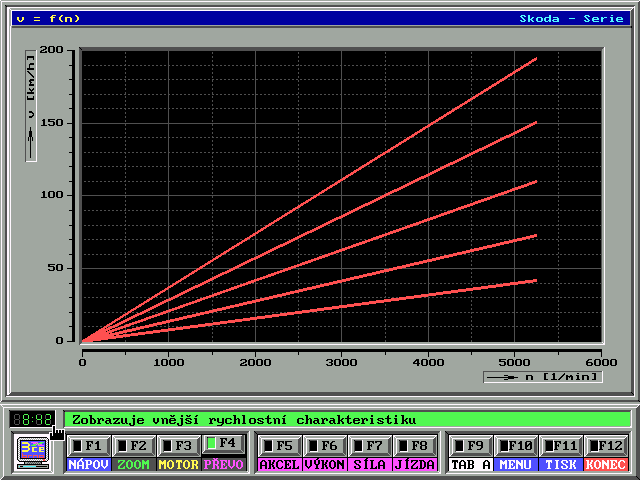
Task: Show the AKCEL acceleration chart label
Action: click(x=279, y=464)
